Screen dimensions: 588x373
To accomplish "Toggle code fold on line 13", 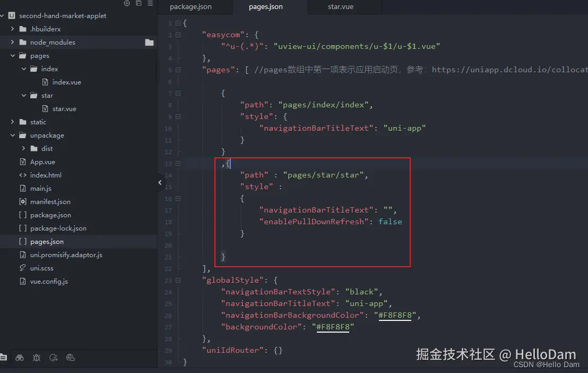I will (x=178, y=163).
